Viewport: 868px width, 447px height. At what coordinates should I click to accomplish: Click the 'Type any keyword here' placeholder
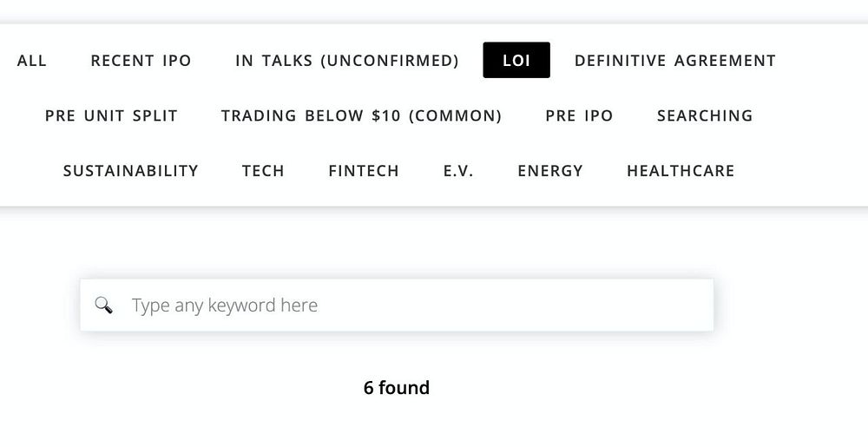pyautogui.click(x=225, y=306)
